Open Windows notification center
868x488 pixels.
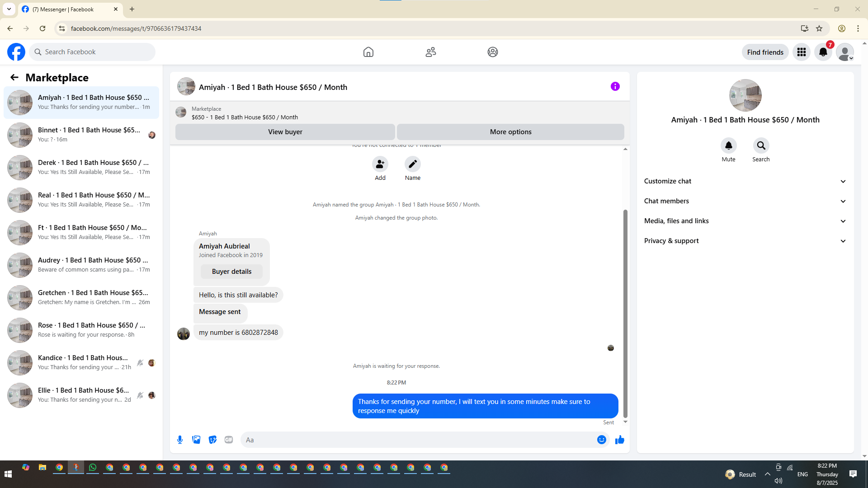click(853, 474)
